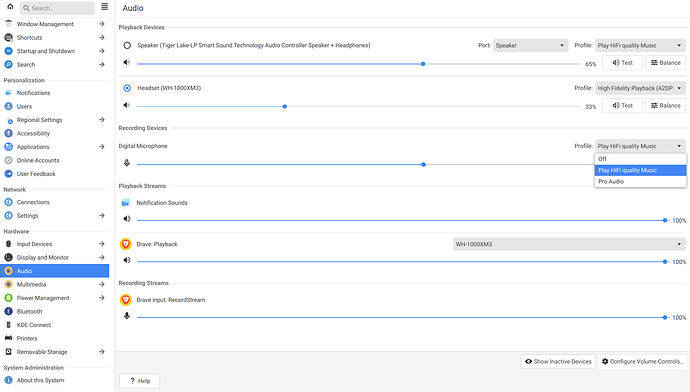Open Speaker Profile dropdown

[640, 45]
